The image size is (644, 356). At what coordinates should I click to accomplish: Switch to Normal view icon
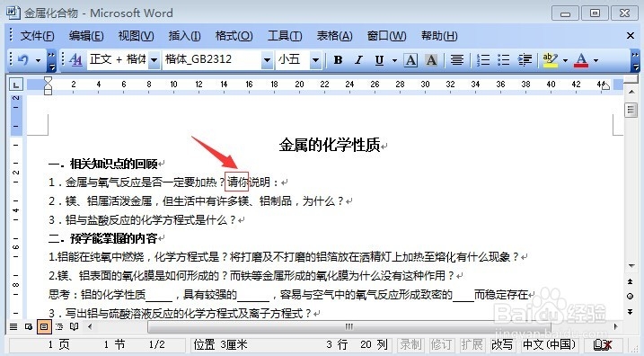pos(13,327)
